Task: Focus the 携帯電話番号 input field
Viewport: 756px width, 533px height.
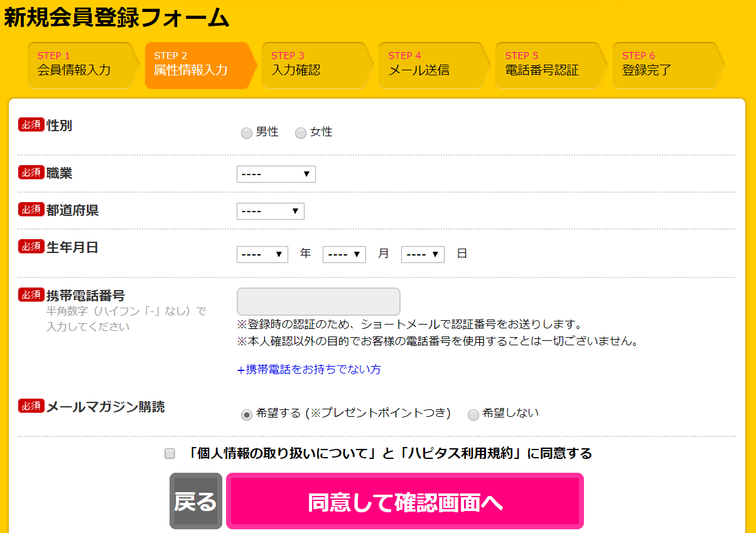Action: (x=318, y=301)
